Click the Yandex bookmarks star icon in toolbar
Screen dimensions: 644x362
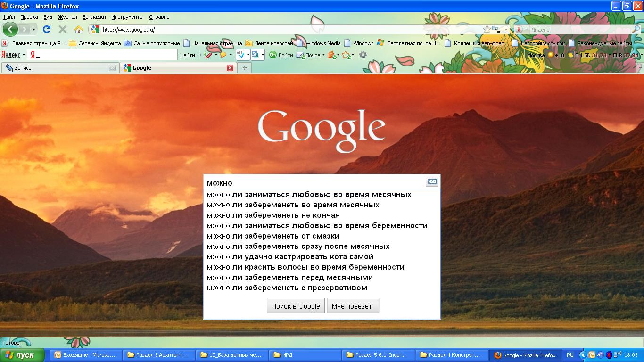tap(347, 55)
